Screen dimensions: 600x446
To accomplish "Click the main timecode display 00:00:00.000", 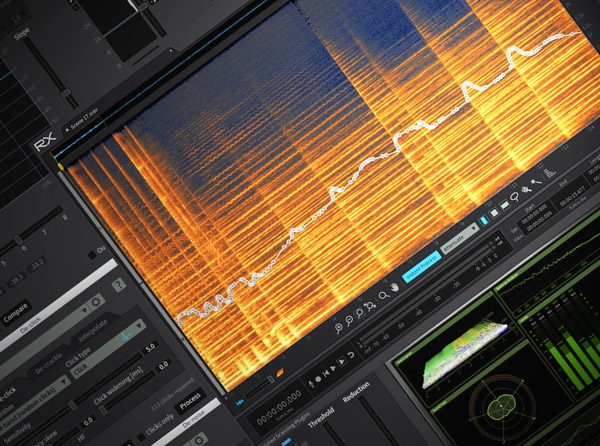I will coord(279,408).
